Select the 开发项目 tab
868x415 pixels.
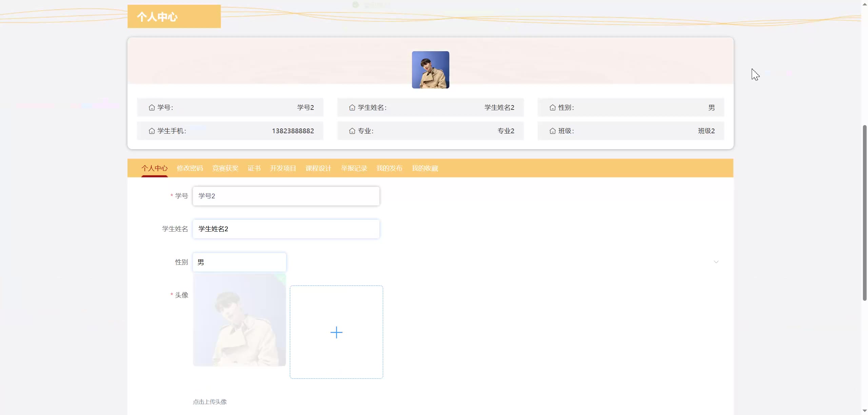pos(283,168)
